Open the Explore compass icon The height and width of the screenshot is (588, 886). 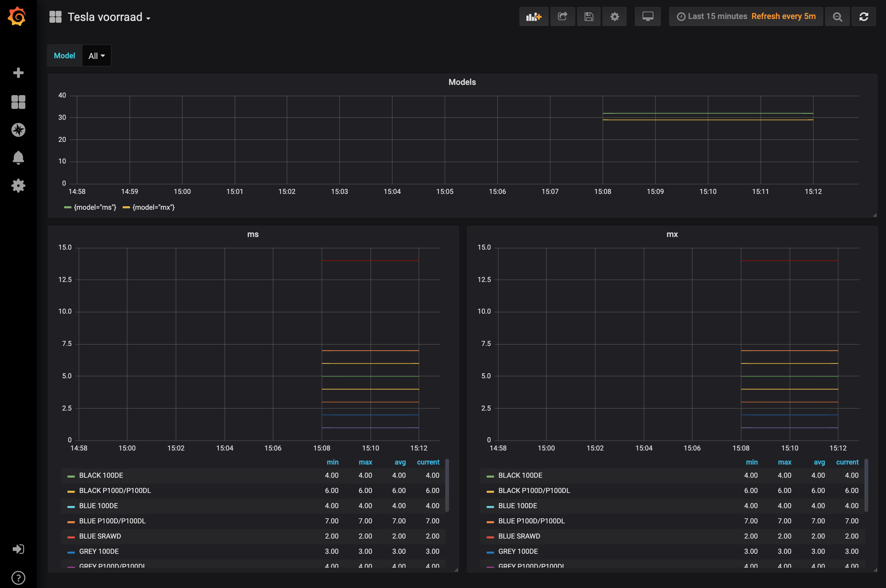click(18, 130)
